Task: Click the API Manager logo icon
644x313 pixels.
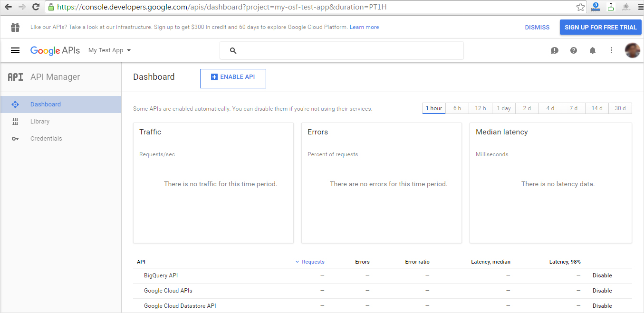Action: tap(15, 77)
